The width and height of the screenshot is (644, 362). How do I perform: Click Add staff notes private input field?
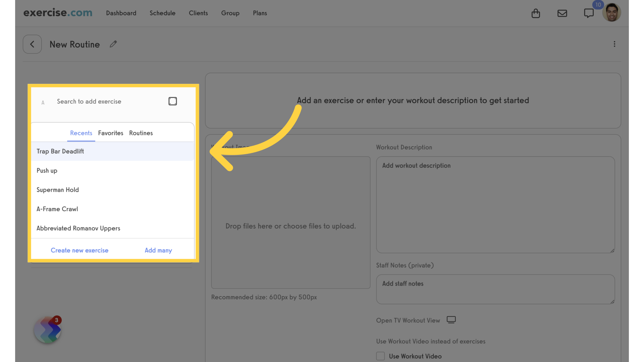[495, 288]
